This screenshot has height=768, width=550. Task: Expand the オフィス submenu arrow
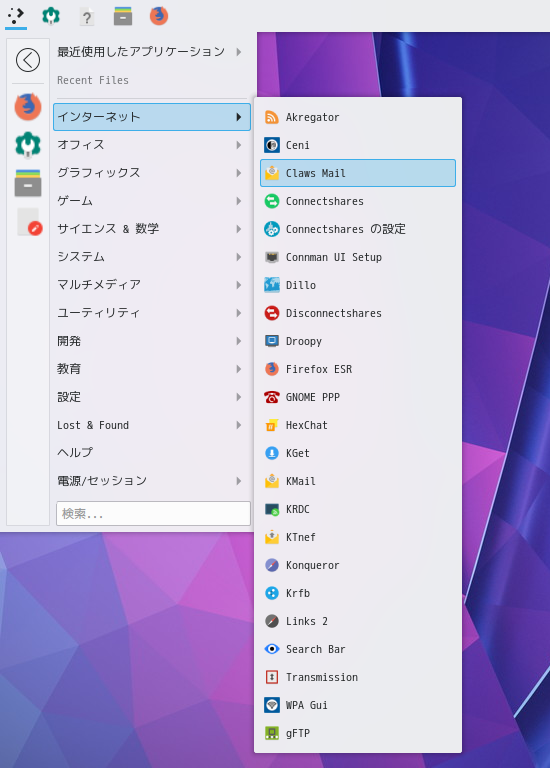click(239, 145)
